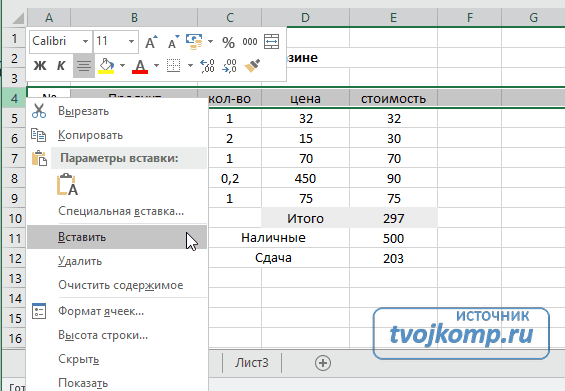
Task: Expand the borders dropdown arrow
Action: [x=190, y=66]
